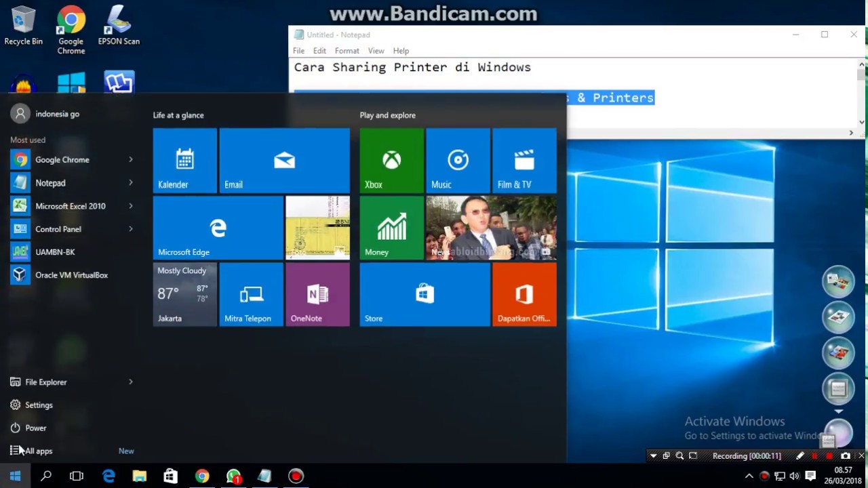Open taskbar Search magnifier

pyautogui.click(x=46, y=476)
